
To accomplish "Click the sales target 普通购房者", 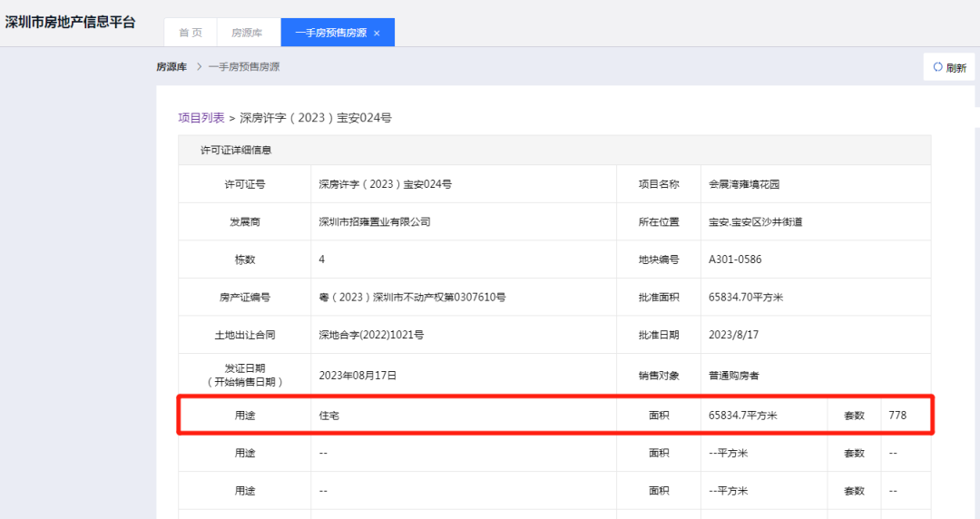I will tap(733, 376).
